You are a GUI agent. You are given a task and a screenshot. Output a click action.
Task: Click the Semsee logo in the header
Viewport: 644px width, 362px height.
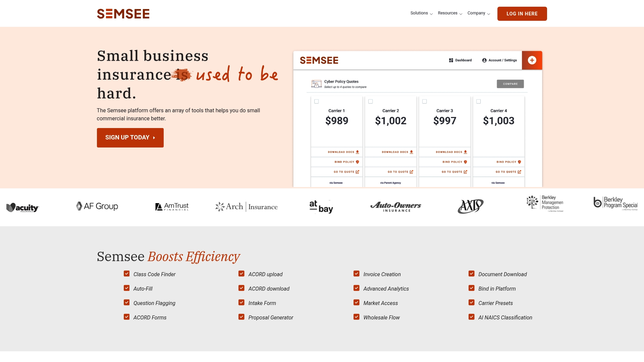(123, 14)
